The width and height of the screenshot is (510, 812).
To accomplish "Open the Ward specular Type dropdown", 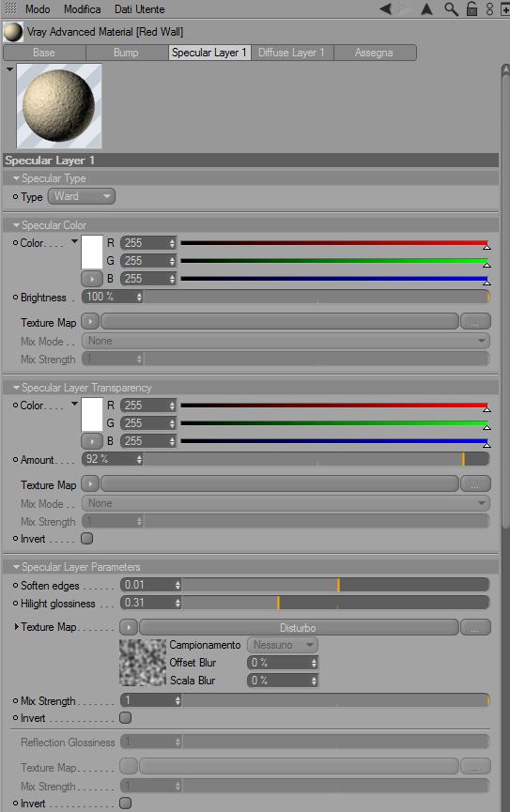I will tap(82, 196).
